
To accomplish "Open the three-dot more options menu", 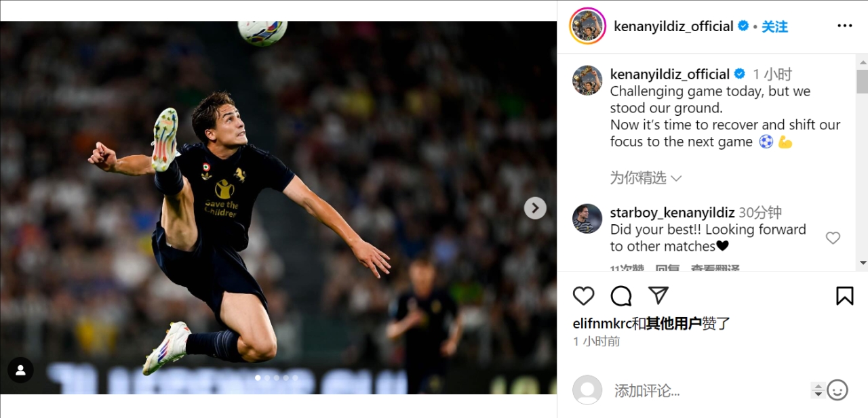I will (x=844, y=26).
